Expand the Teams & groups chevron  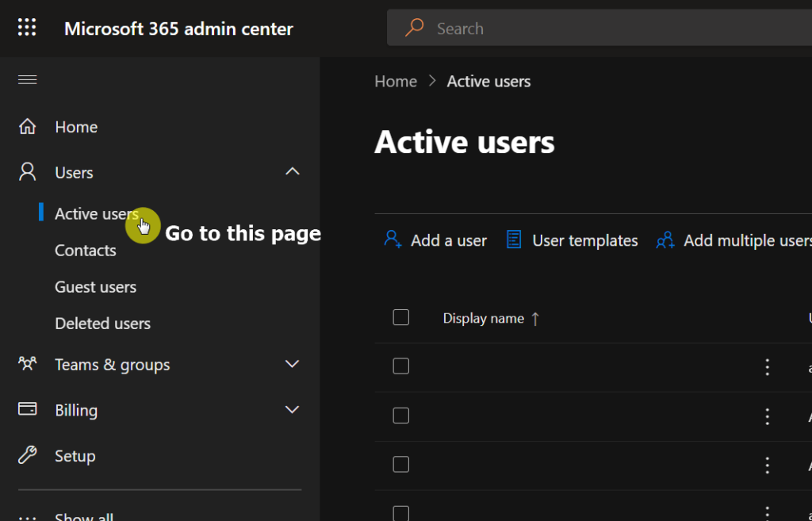click(293, 364)
